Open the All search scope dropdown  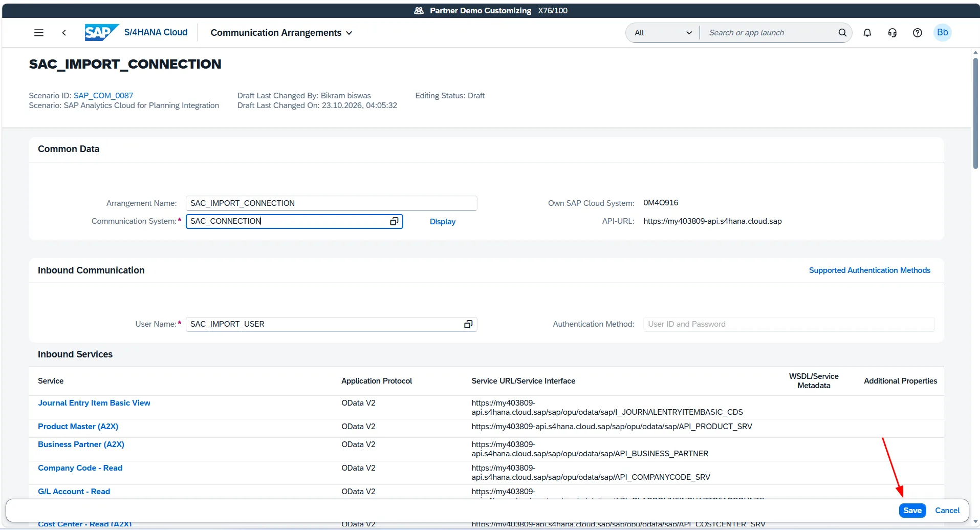pyautogui.click(x=663, y=33)
